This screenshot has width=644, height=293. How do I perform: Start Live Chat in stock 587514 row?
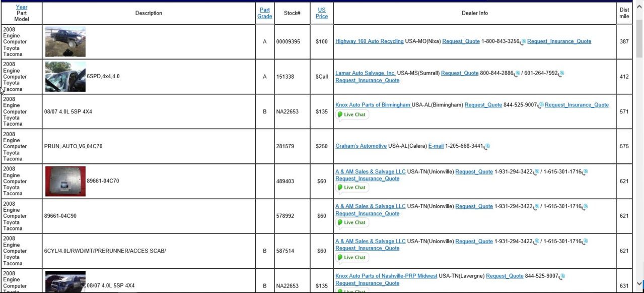[352, 257]
